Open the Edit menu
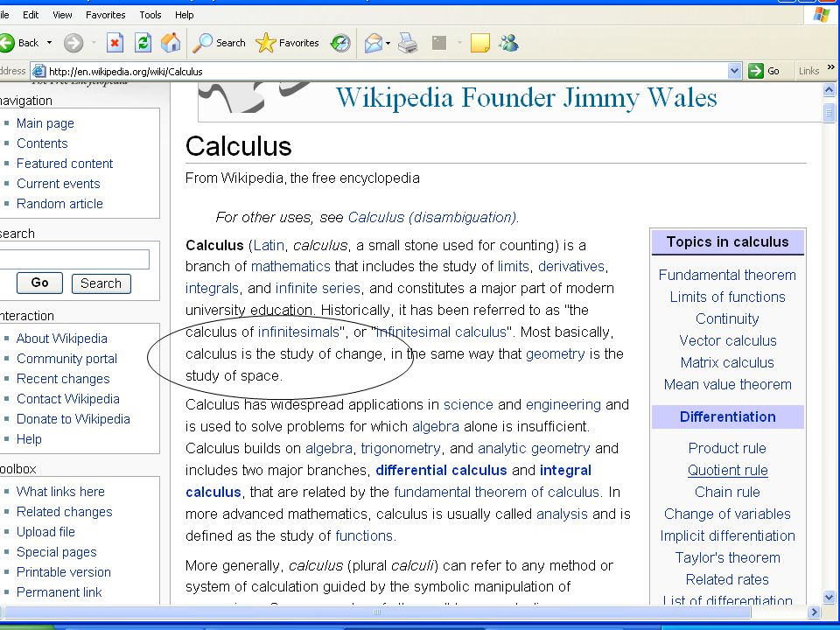Viewport: 840px width, 630px height. [x=31, y=15]
